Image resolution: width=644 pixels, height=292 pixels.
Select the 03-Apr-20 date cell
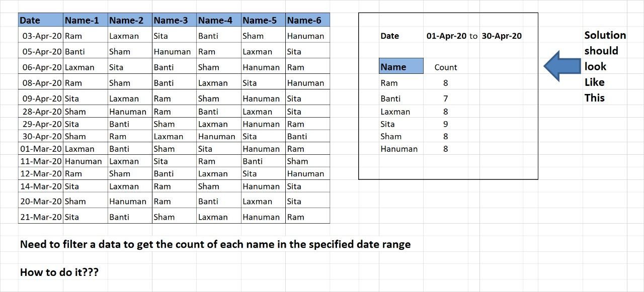41,36
